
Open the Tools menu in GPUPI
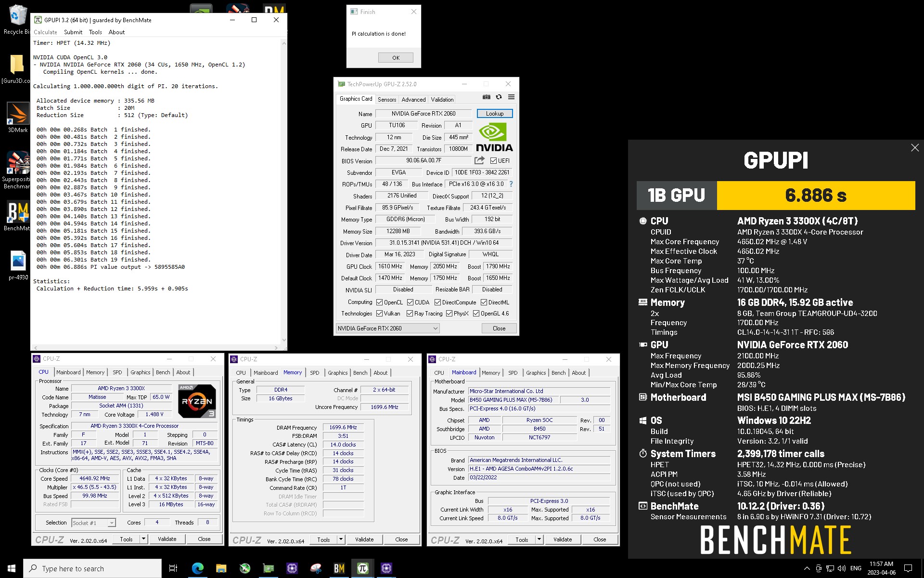point(95,32)
